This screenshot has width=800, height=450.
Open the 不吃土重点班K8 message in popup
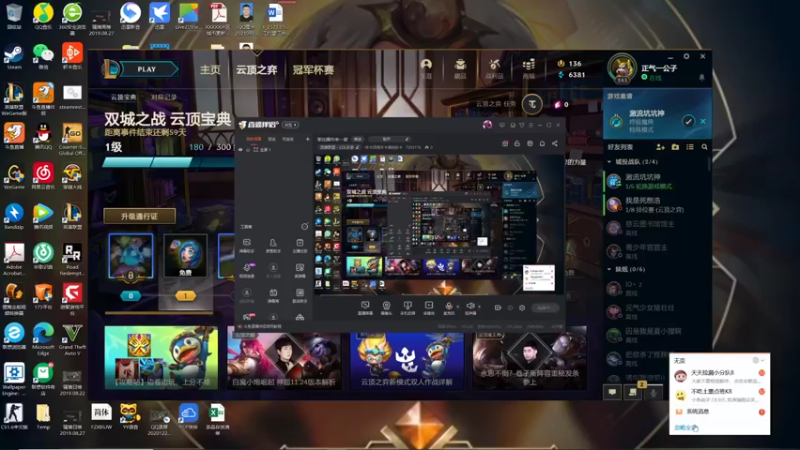click(x=719, y=394)
